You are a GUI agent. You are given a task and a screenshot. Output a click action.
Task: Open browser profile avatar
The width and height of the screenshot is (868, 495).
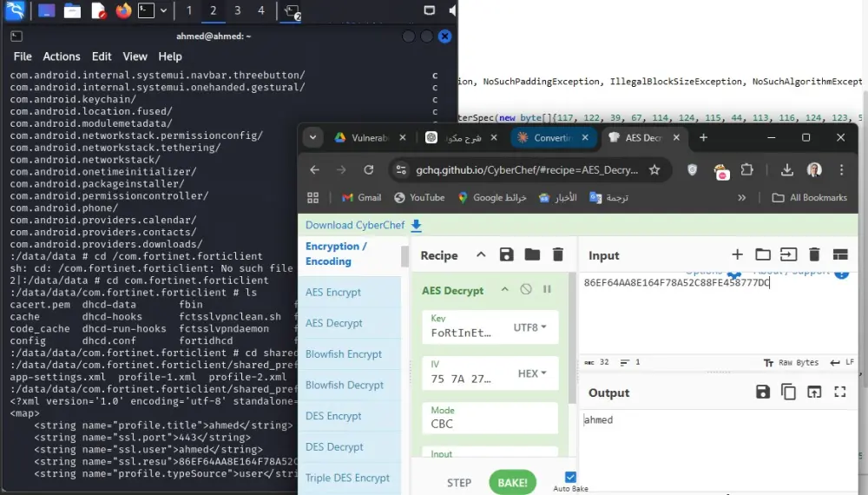coord(814,170)
